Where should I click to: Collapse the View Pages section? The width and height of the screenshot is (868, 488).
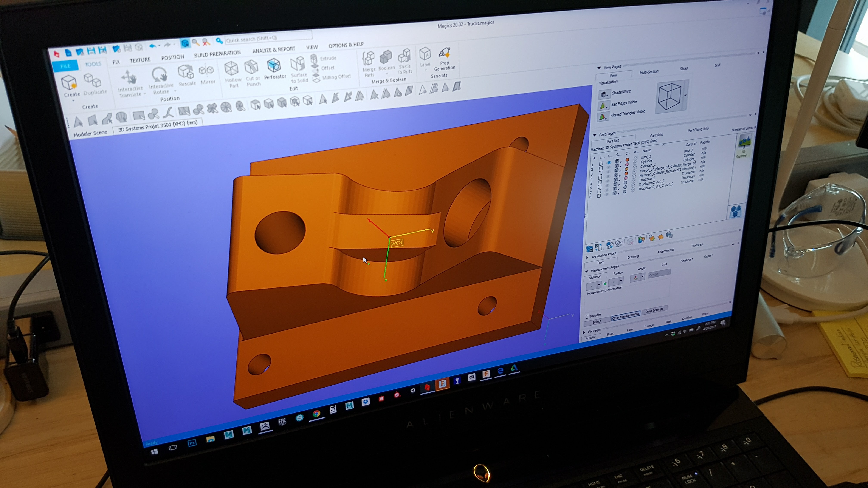(599, 68)
